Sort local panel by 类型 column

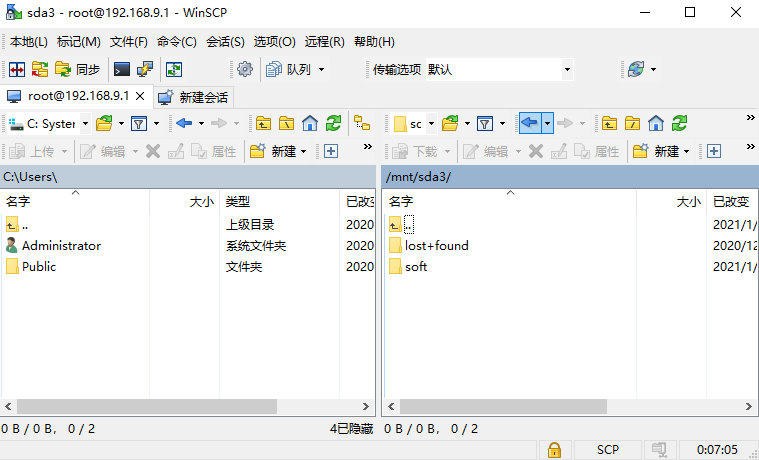click(x=279, y=201)
